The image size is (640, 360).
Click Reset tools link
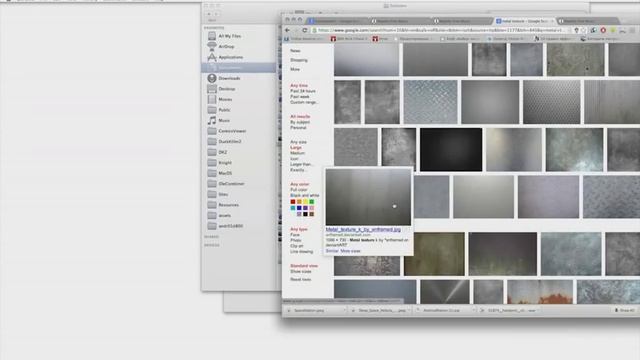300,280
